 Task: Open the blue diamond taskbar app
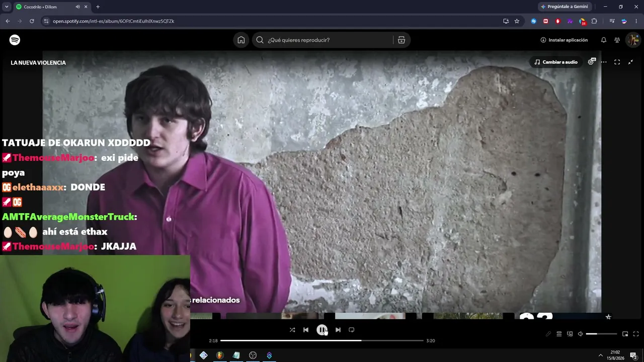pyautogui.click(x=203, y=355)
